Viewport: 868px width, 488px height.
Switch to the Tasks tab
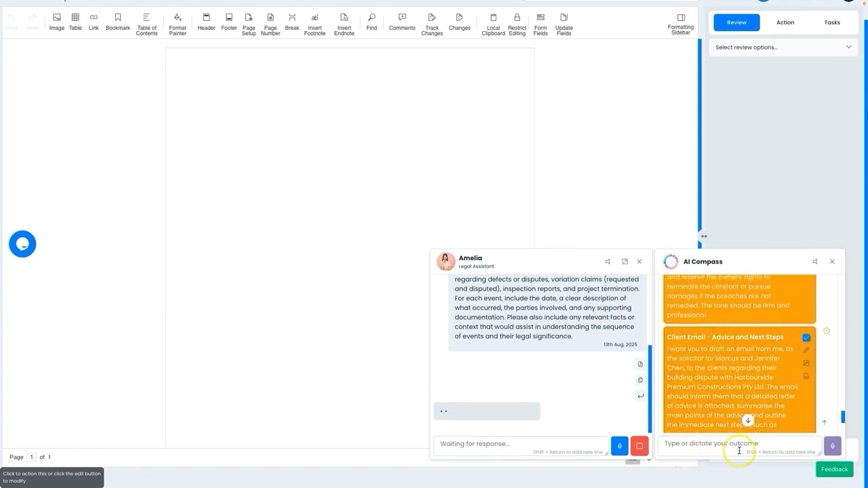coord(832,22)
